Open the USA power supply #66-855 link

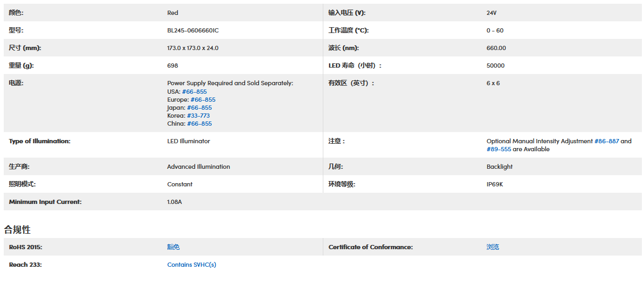point(194,92)
